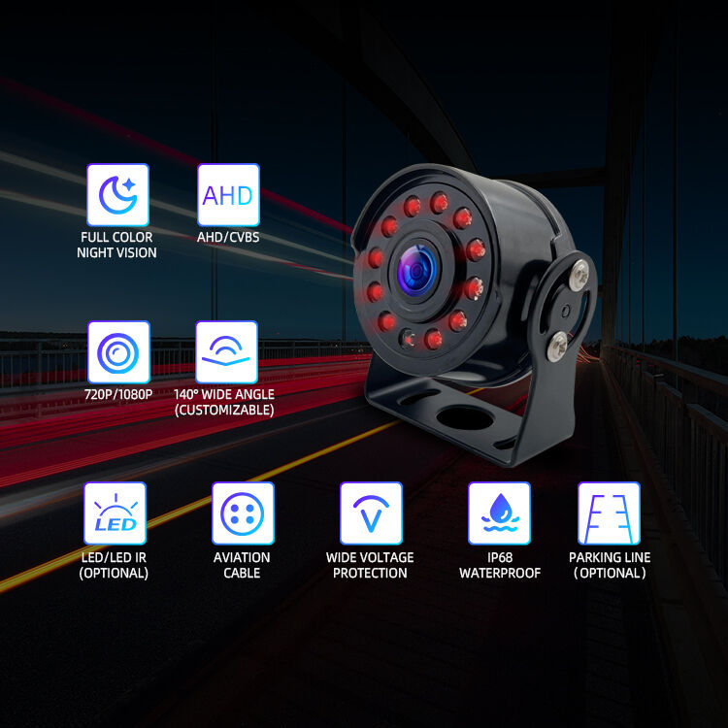
Task: Click the "PARKING LINE (OPTIONAL)" caption
Action: coord(610,565)
